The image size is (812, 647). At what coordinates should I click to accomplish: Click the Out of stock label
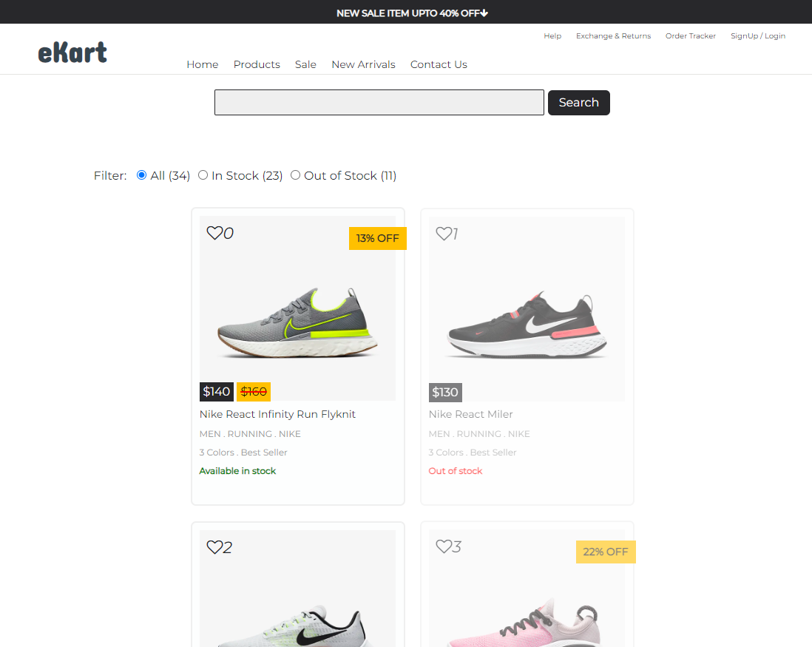[x=456, y=471]
